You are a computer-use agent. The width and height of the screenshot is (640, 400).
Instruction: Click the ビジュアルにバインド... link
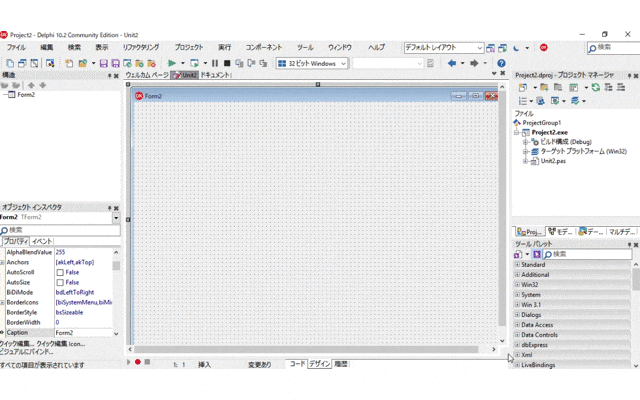[x=27, y=351]
